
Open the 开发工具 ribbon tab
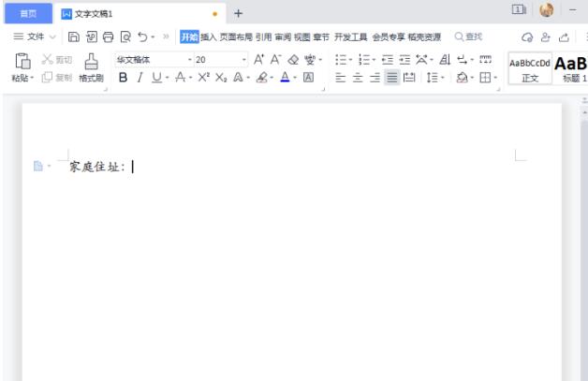click(350, 37)
